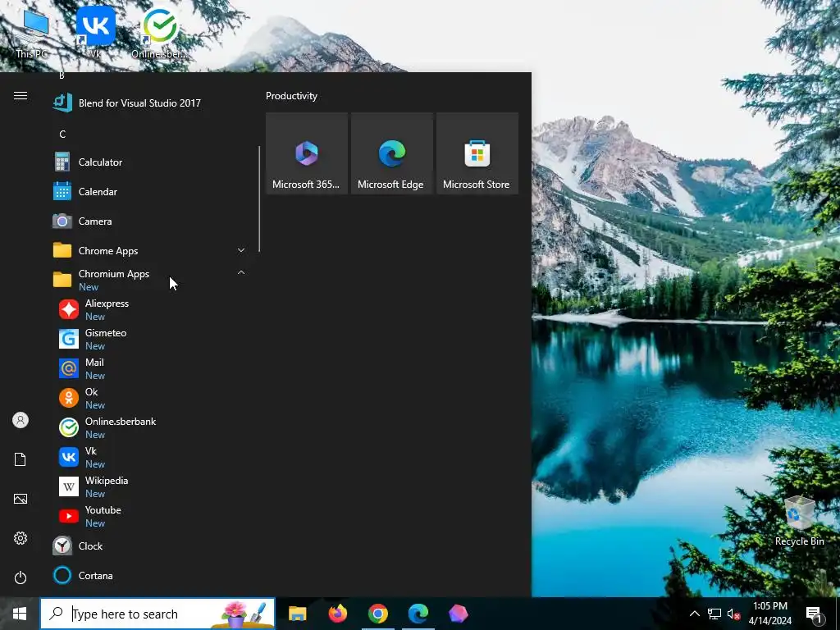The height and width of the screenshot is (630, 840).
Task: Launch Cortana from the app list
Action: click(150, 575)
